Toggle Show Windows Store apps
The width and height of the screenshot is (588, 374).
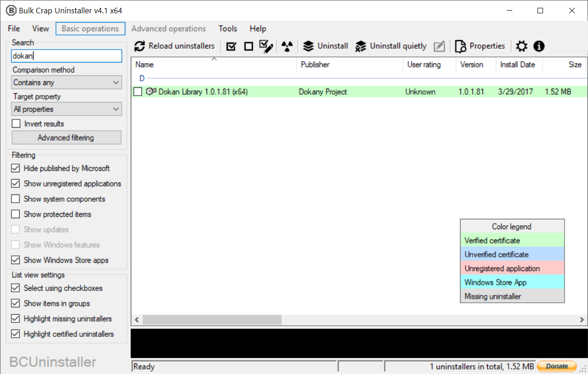[16, 260]
